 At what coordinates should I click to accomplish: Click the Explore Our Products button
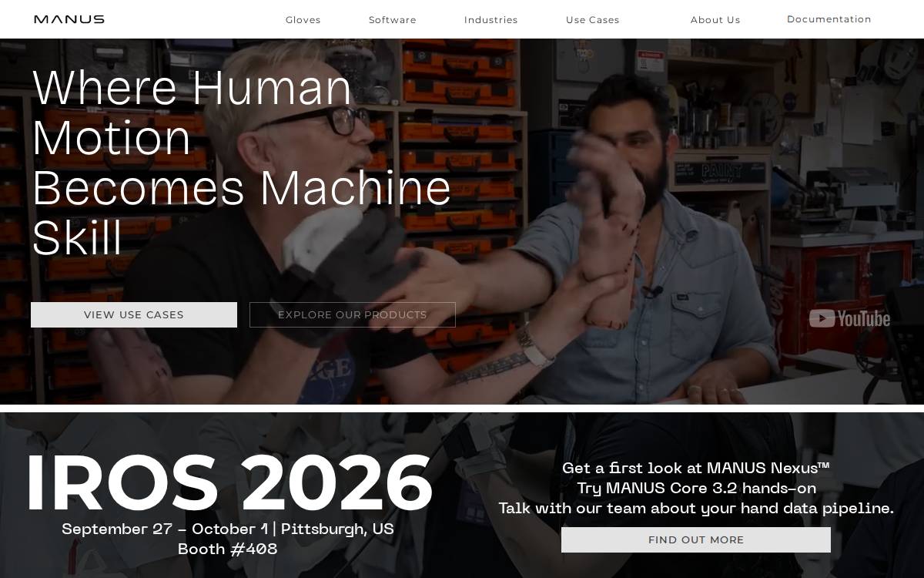coord(353,314)
